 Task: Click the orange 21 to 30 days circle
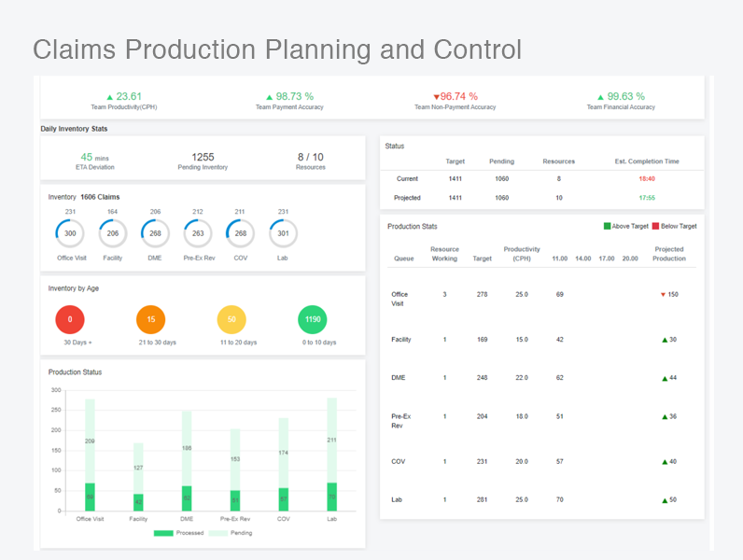click(150, 319)
